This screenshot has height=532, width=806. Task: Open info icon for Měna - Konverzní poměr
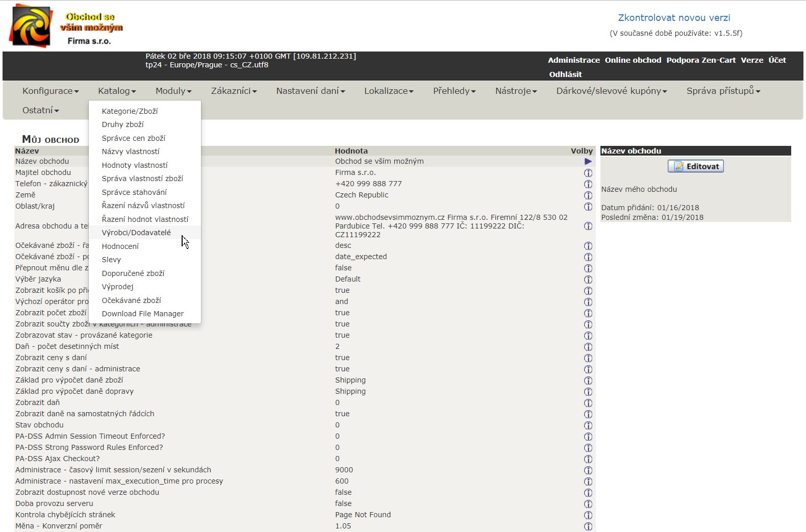pos(588,526)
